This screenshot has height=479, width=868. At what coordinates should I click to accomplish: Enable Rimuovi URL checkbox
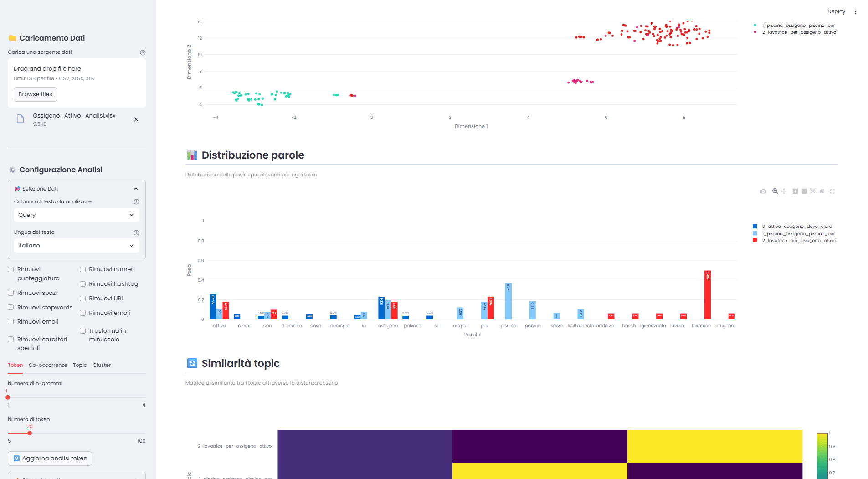tap(83, 299)
